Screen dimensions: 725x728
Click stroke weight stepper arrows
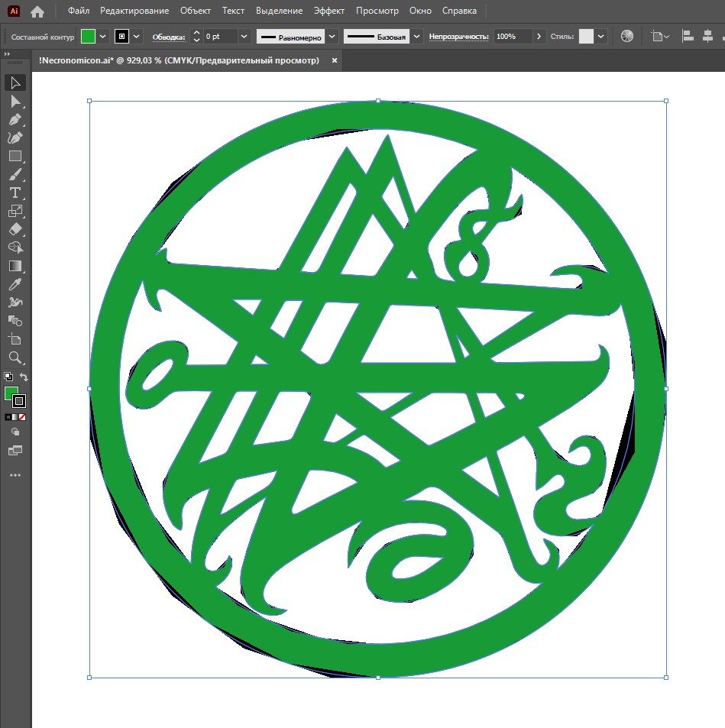196,36
